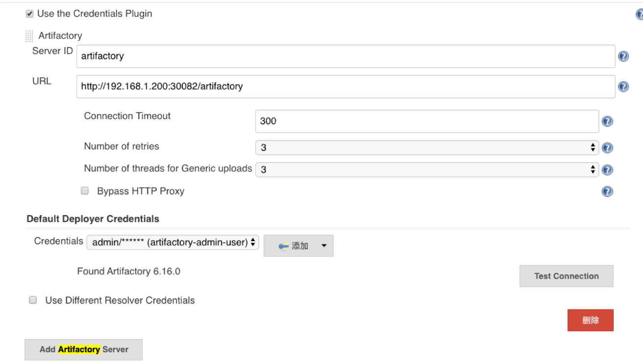The width and height of the screenshot is (643, 364).
Task: Focus the Connection Timeout field
Action: click(427, 121)
